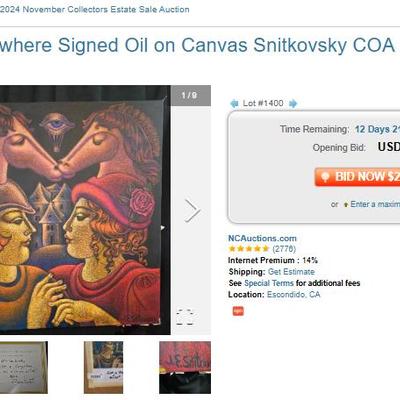
Task: Open the (2776) seller reviews count
Action: coord(284,249)
